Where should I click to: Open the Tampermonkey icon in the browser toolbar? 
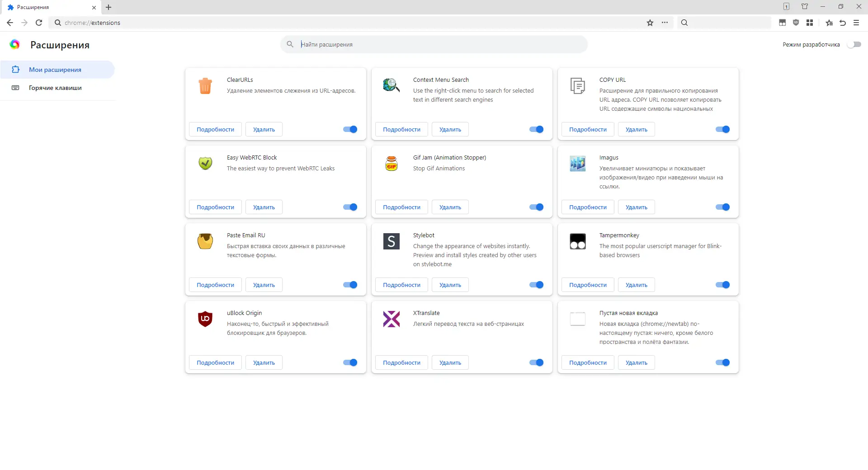[x=782, y=23]
